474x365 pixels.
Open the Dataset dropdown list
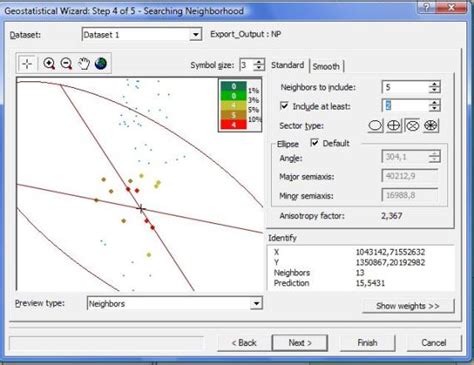tap(196, 35)
